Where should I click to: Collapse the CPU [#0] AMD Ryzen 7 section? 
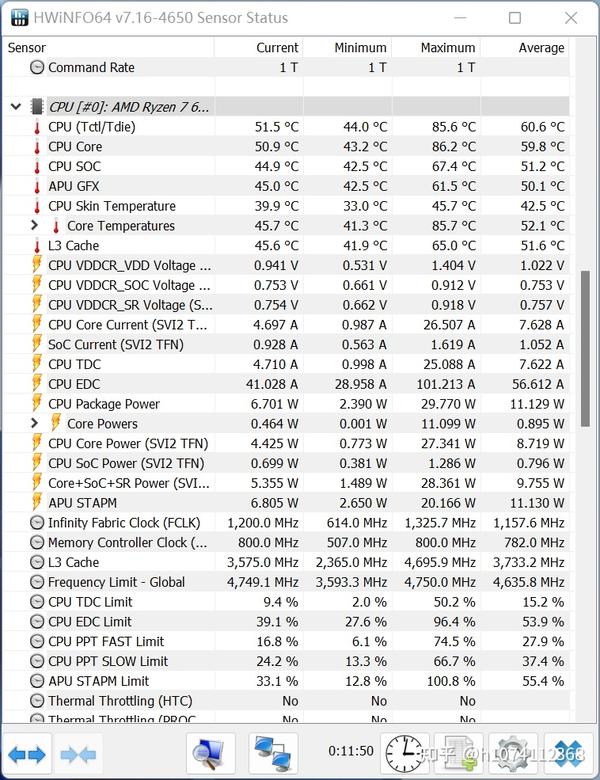pyautogui.click(x=16, y=107)
